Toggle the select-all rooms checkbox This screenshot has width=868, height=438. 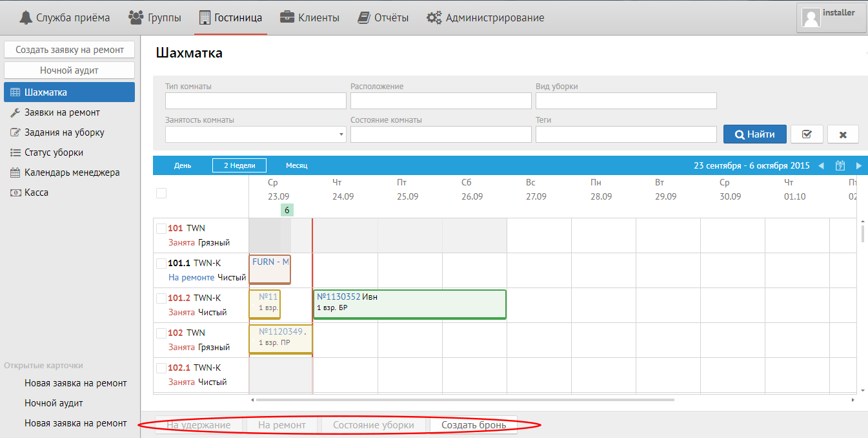161,193
